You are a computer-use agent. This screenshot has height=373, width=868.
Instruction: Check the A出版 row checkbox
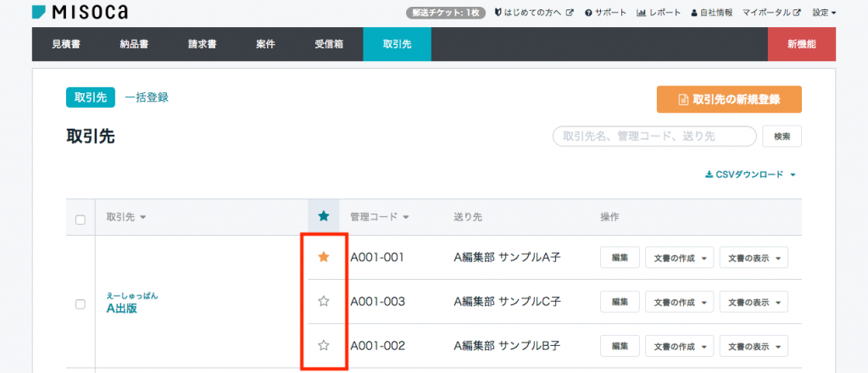coord(81,303)
